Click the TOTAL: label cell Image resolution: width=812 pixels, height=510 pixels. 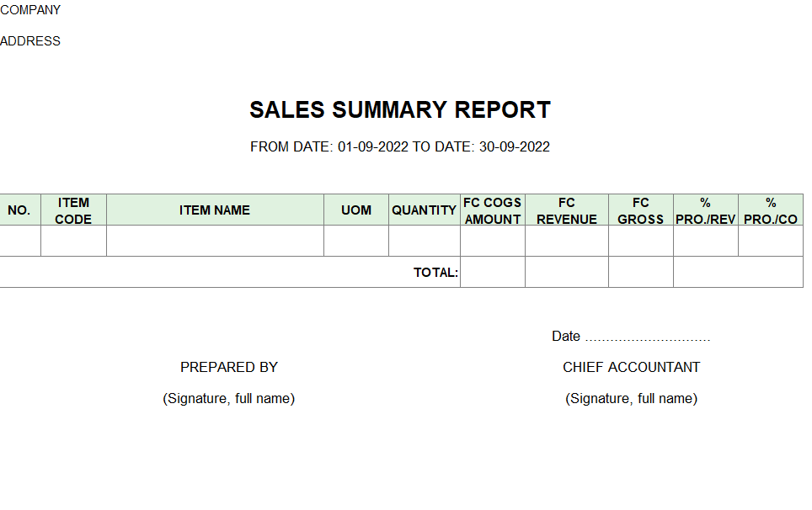tap(230, 272)
